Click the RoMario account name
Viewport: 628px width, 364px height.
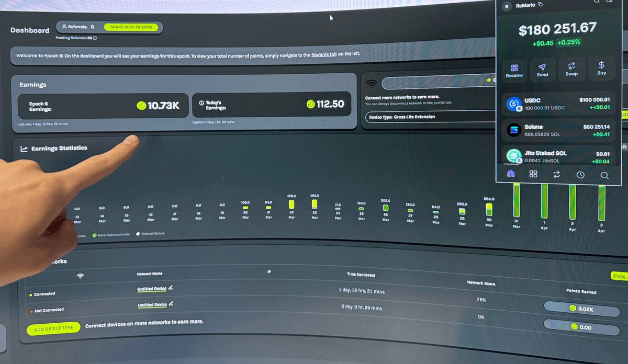pyautogui.click(x=525, y=5)
